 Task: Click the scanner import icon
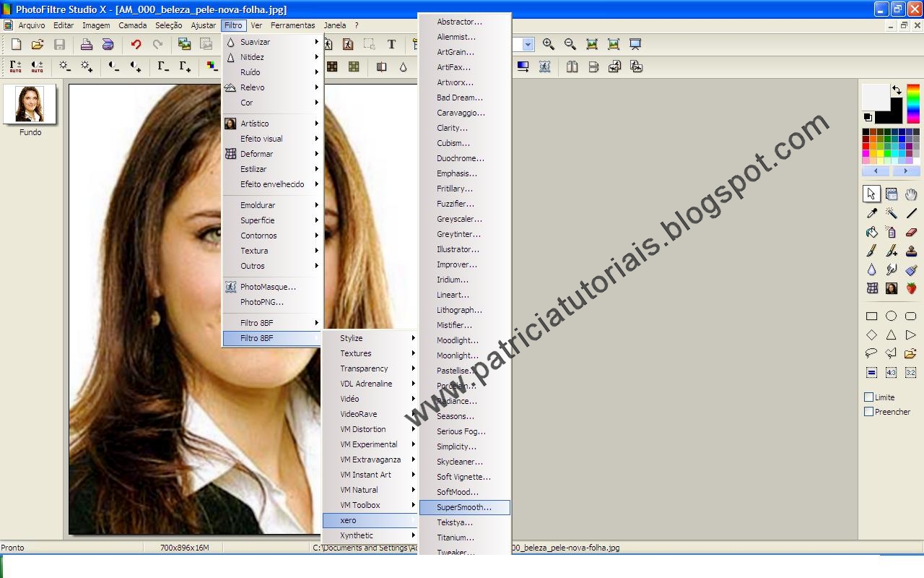108,45
